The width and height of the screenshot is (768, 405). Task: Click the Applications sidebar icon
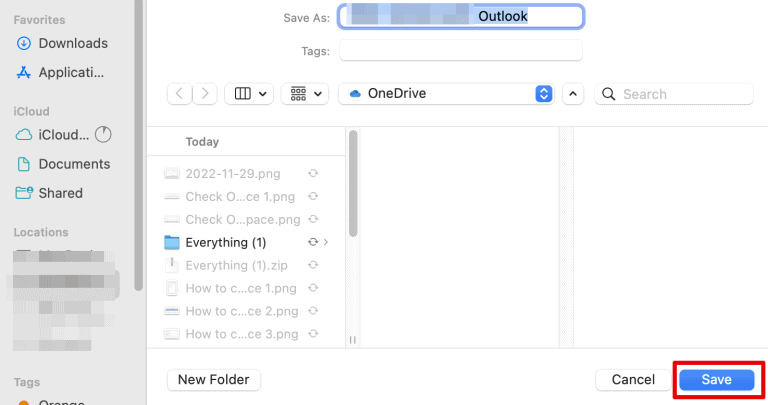click(24, 72)
